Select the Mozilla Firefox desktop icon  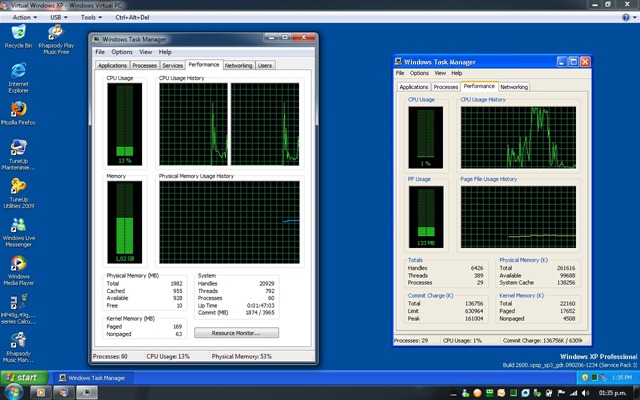coord(18,113)
